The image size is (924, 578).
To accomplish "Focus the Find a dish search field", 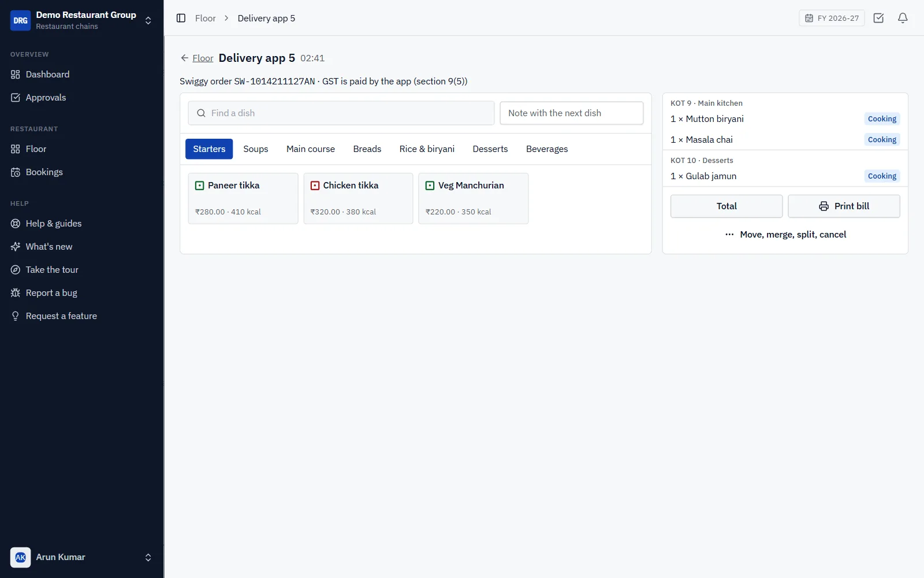I will click(x=341, y=113).
